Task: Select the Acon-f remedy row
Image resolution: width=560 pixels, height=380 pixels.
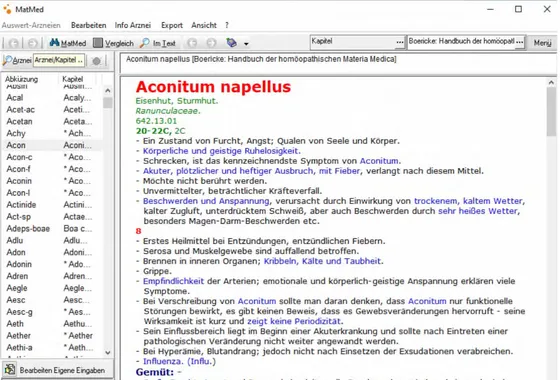Action: pos(52,169)
